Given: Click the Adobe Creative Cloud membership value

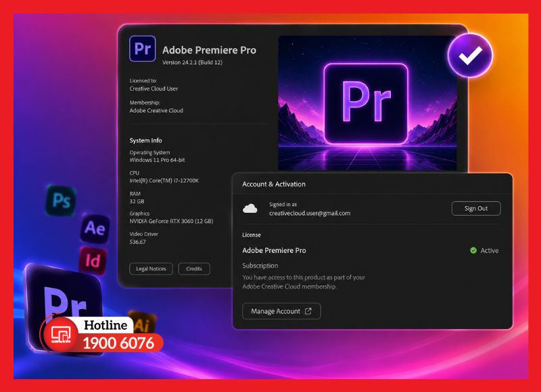Looking at the screenshot, I should click(x=156, y=110).
